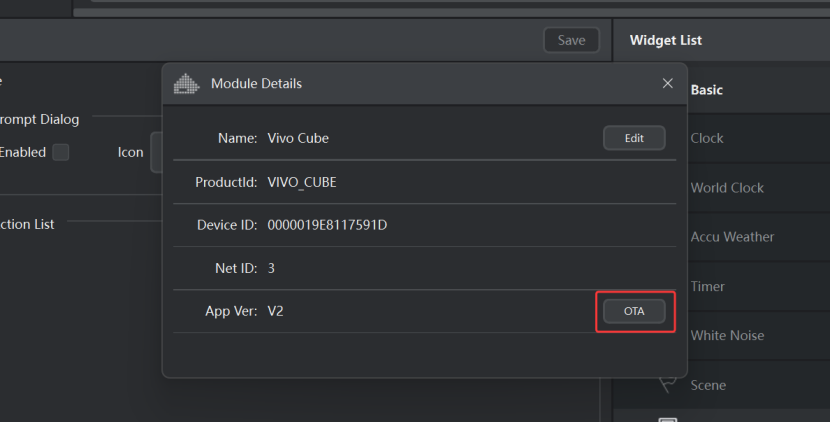This screenshot has height=422, width=831.
Task: Click the Scene widget icon
Action: click(x=669, y=384)
